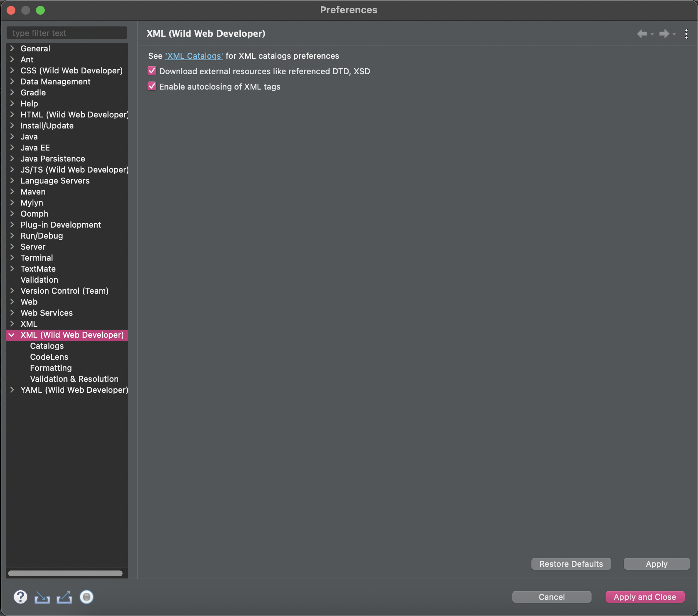698x616 pixels.
Task: Expand the Web Services node
Action: point(12,313)
